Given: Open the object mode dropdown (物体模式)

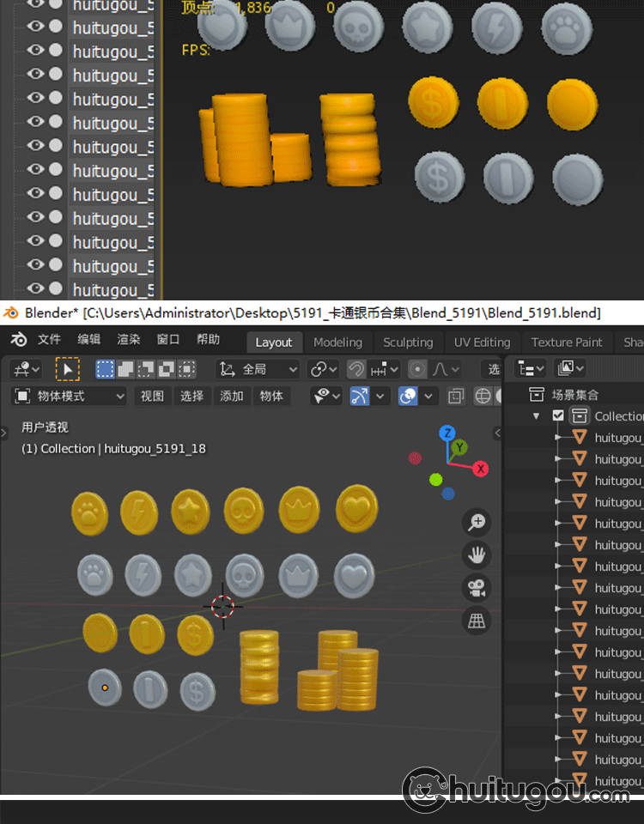Looking at the screenshot, I should (x=70, y=396).
